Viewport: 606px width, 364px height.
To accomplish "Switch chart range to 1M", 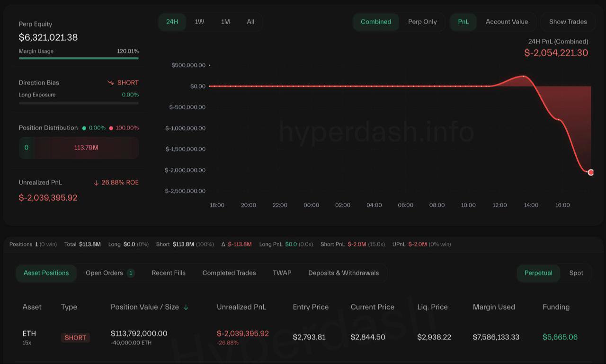I will [x=225, y=22].
